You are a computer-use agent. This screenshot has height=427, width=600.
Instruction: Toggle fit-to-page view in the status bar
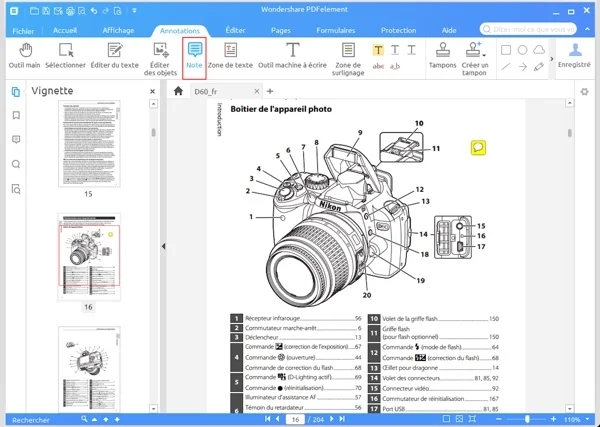point(460,419)
